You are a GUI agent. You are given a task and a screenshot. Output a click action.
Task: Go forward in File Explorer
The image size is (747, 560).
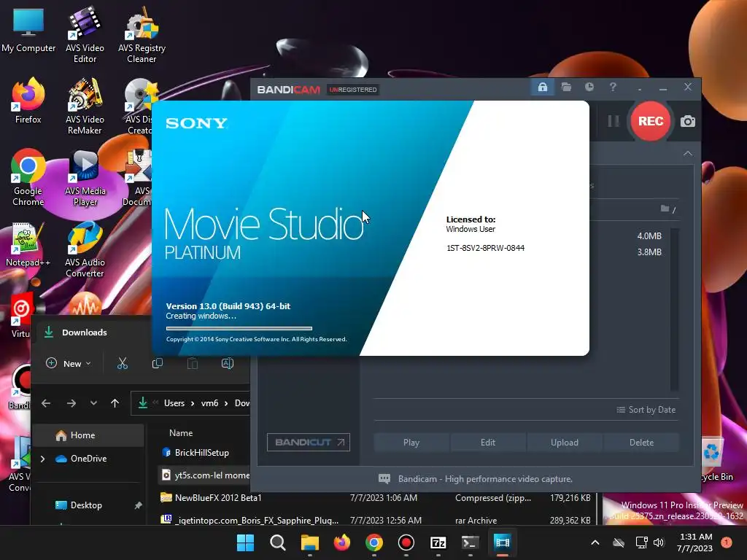(x=71, y=403)
